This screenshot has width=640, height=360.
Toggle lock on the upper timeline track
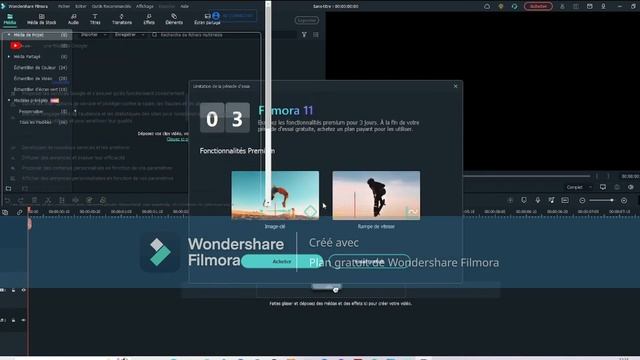pyautogui.click(x=13, y=290)
